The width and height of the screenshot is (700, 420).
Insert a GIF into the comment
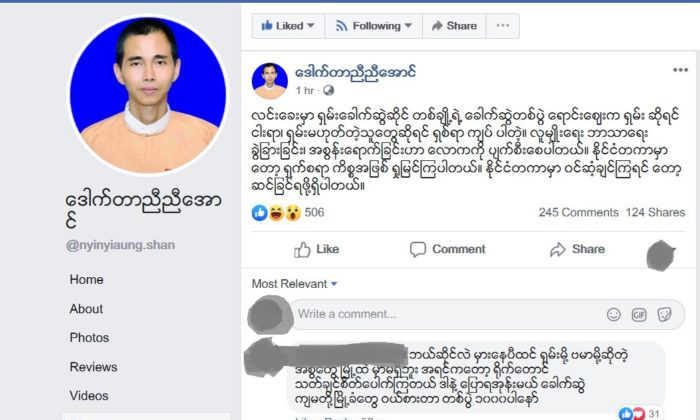tap(639, 315)
